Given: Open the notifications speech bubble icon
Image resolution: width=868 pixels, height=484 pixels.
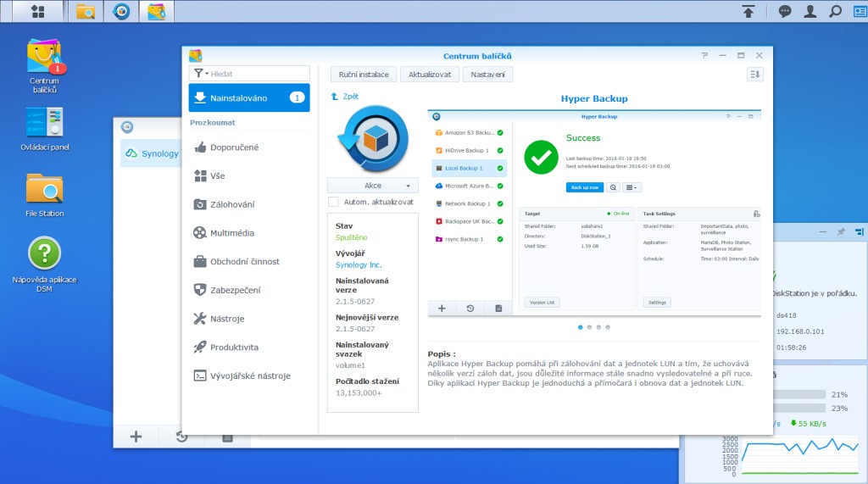Looking at the screenshot, I should click(784, 11).
